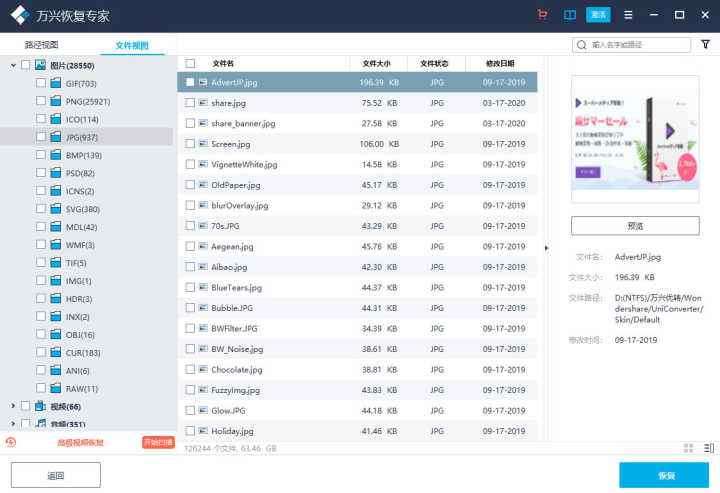Image resolution: width=720 pixels, height=493 pixels.
Task: Click the user guide book icon
Action: [x=569, y=15]
